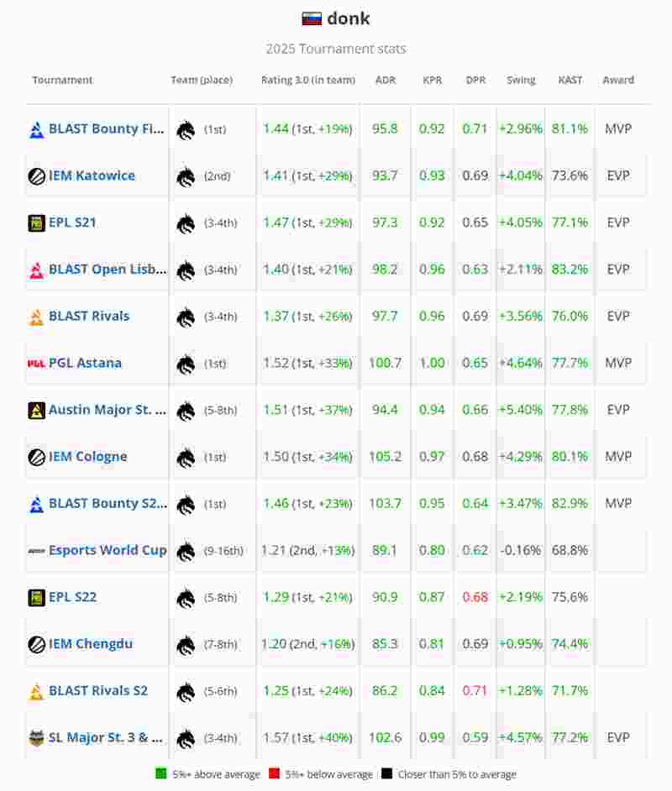The image size is (672, 791).
Task: Click the KAST column header
Action: click(x=570, y=81)
